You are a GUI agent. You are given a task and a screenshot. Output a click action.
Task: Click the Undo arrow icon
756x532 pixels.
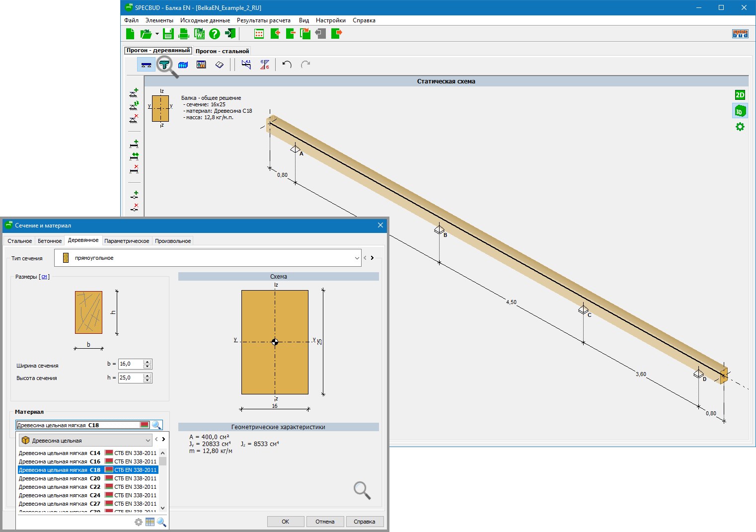click(287, 65)
